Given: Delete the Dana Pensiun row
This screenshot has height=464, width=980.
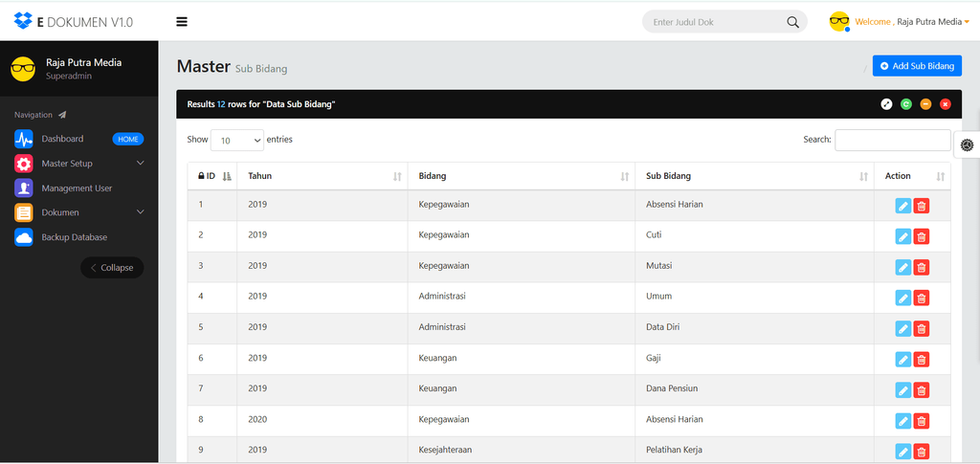Looking at the screenshot, I should click(x=922, y=389).
